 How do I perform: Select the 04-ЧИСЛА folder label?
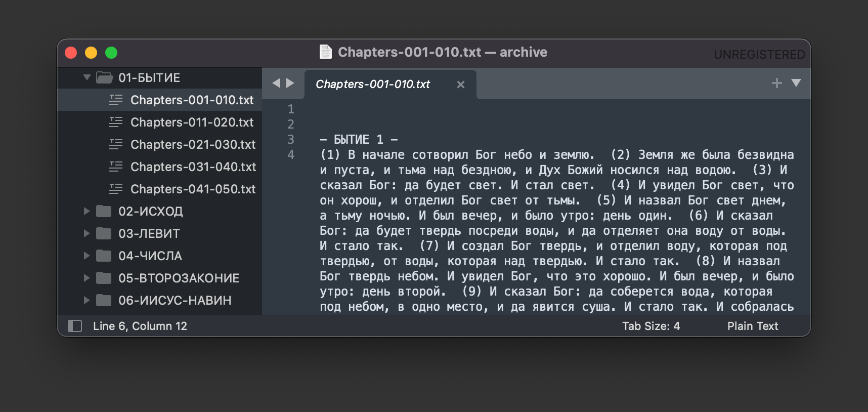pyautogui.click(x=150, y=256)
